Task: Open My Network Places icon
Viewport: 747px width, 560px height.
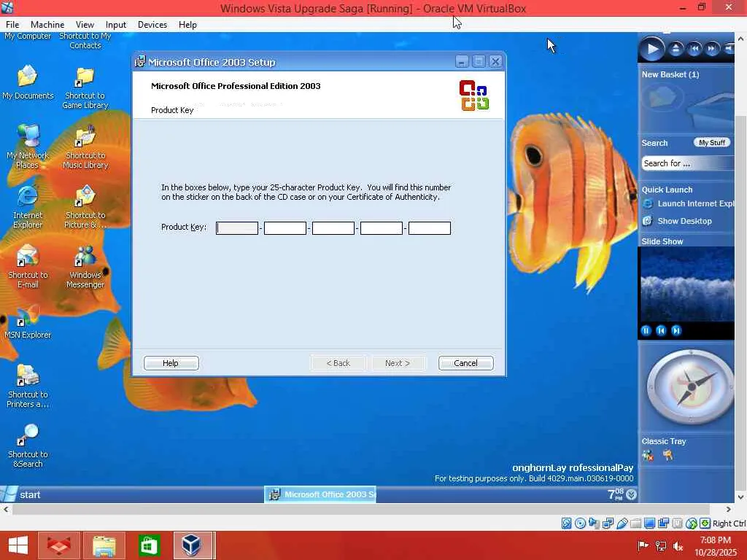Action: click(28, 147)
